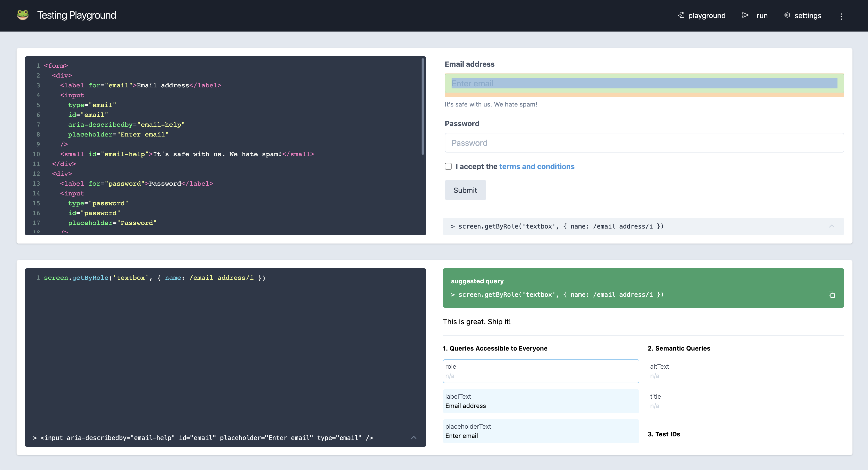Select the email address input field
Screen dimensions: 868x470
pyautogui.click(x=643, y=83)
